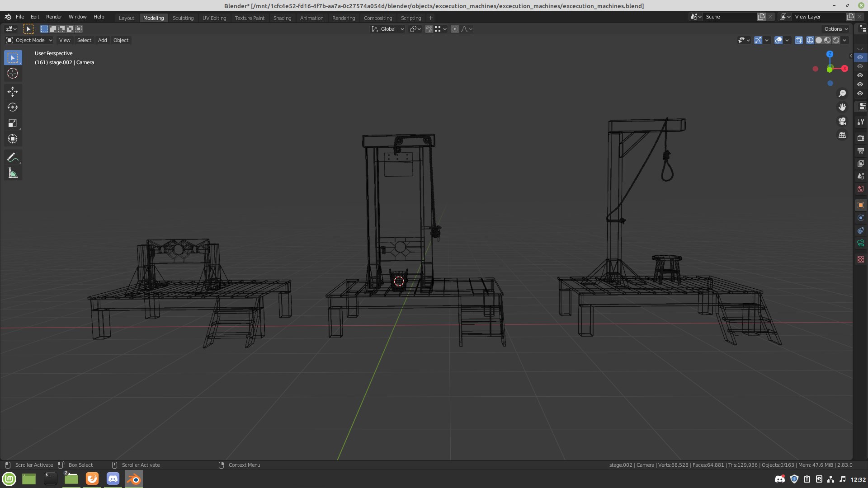Activate the Rotate tool
Image resolution: width=868 pixels, height=488 pixels.
click(13, 107)
